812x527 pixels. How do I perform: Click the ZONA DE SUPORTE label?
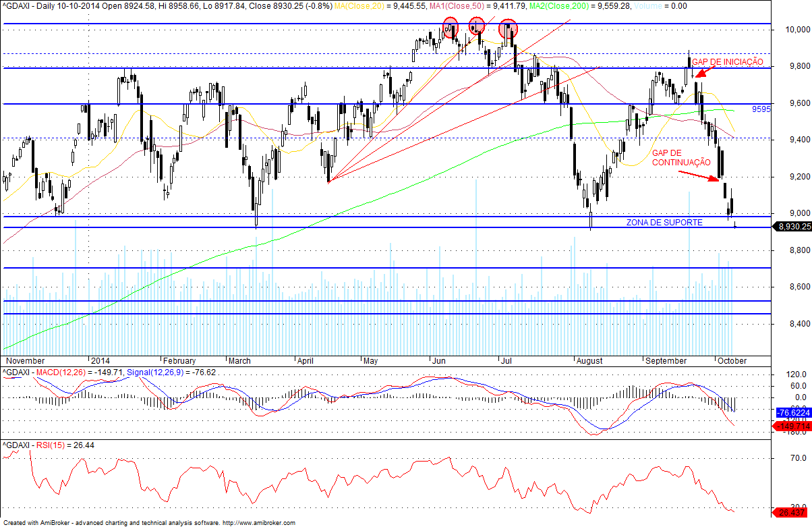click(x=664, y=222)
